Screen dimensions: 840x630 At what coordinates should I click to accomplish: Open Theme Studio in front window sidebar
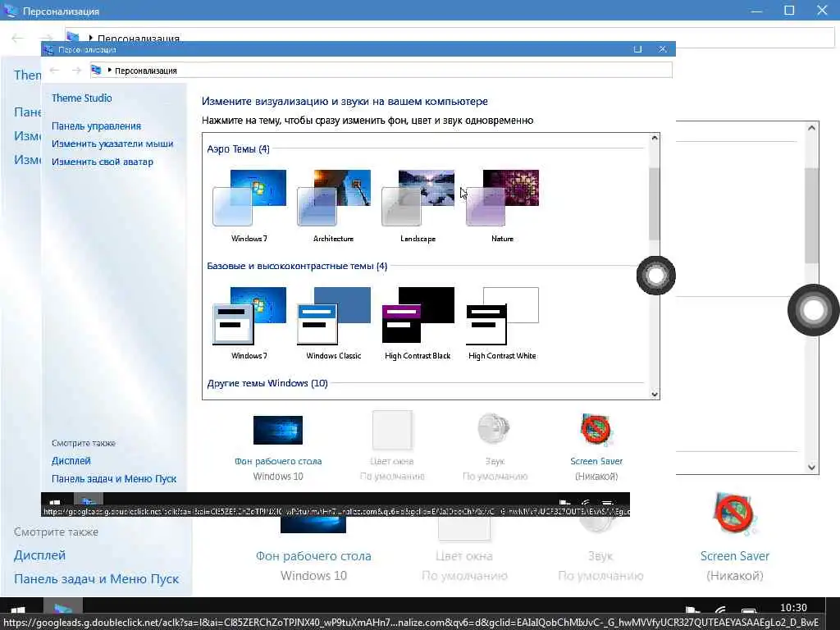[x=82, y=98]
